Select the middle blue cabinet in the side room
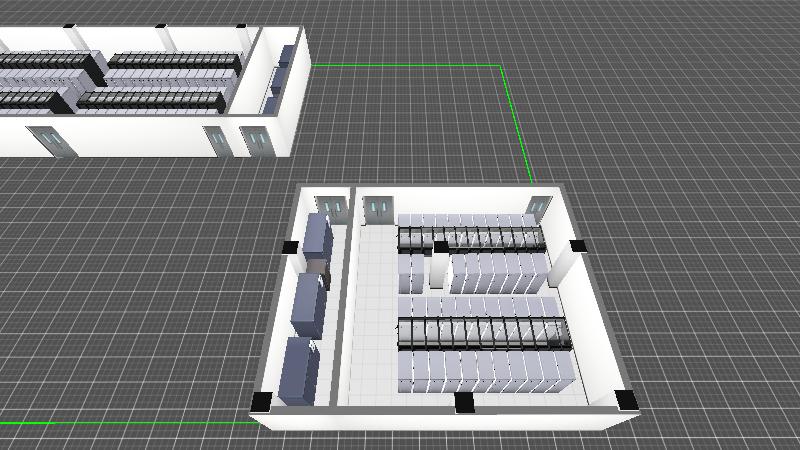The image size is (800, 450). click(309, 301)
